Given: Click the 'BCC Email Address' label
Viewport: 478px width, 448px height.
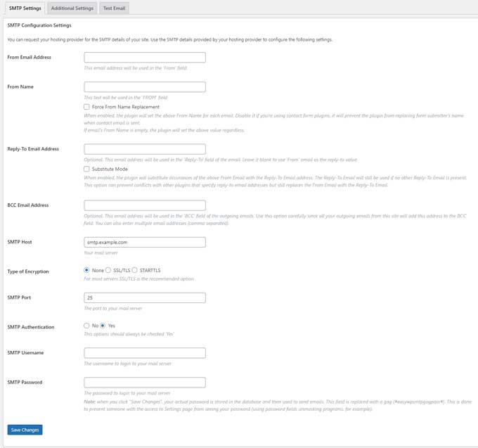Looking at the screenshot, I should (28, 205).
